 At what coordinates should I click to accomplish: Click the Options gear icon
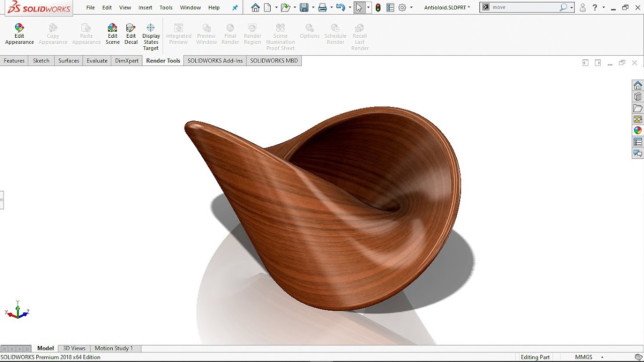click(402, 8)
